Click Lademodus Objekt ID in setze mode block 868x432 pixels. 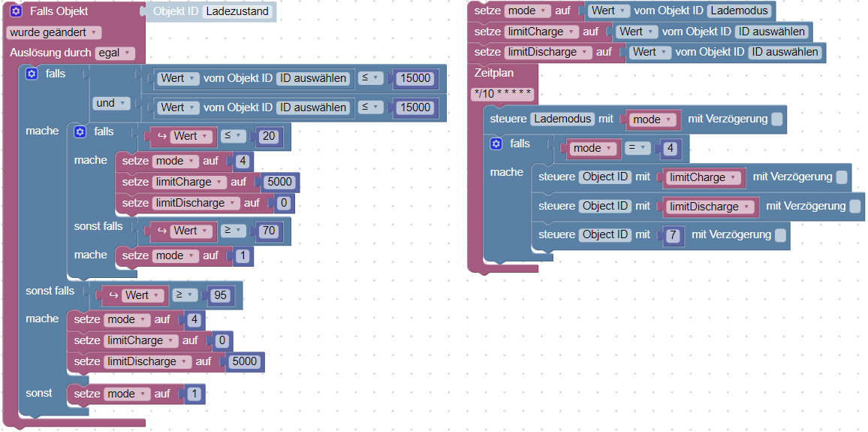click(x=740, y=11)
